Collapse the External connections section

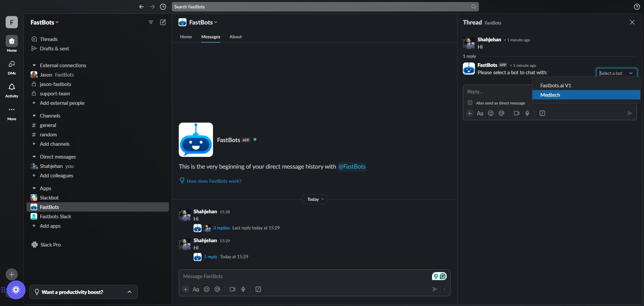34,65
